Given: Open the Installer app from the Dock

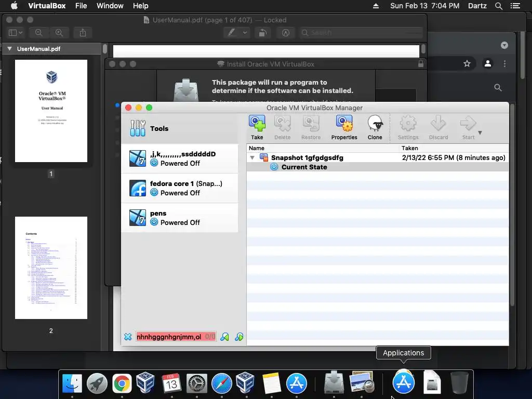Looking at the screenshot, I should pyautogui.click(x=334, y=383).
